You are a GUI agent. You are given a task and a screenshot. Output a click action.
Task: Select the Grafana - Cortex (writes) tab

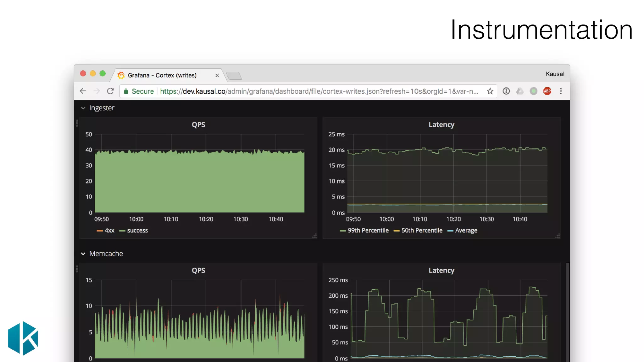pos(162,75)
